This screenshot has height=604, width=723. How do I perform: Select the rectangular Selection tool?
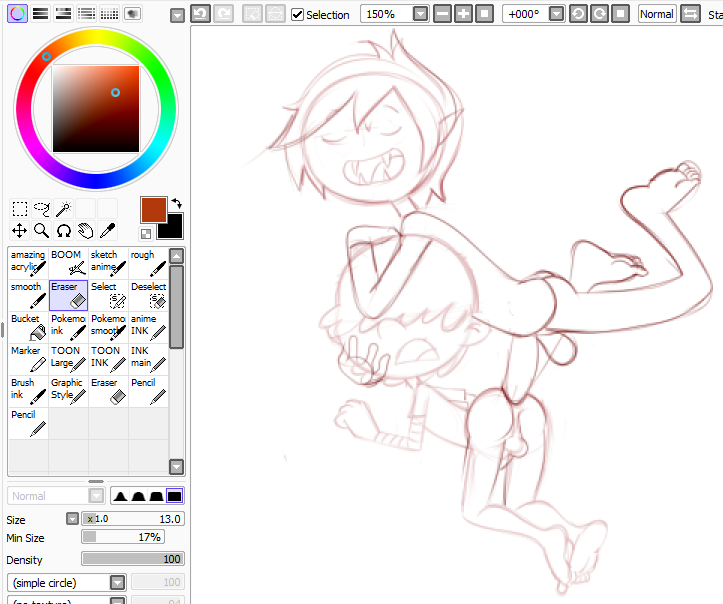point(19,209)
